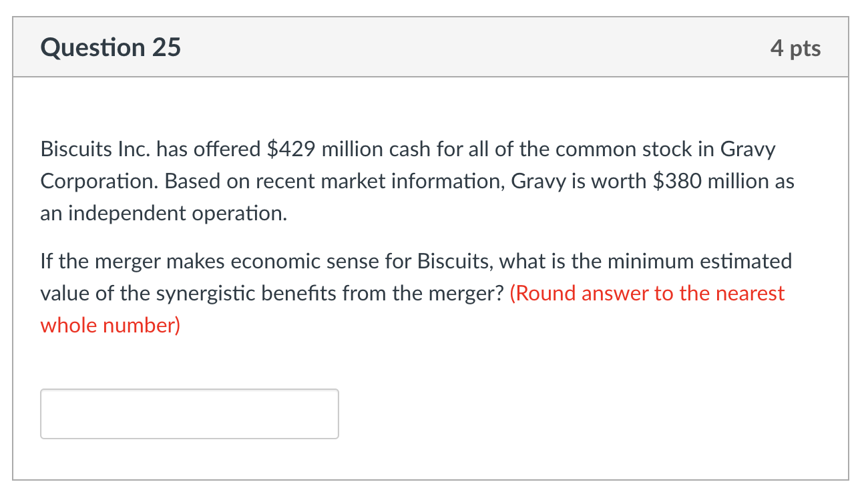The height and width of the screenshot is (498, 868).
Task: Click the word Corporation in the question
Action: [x=98, y=181]
